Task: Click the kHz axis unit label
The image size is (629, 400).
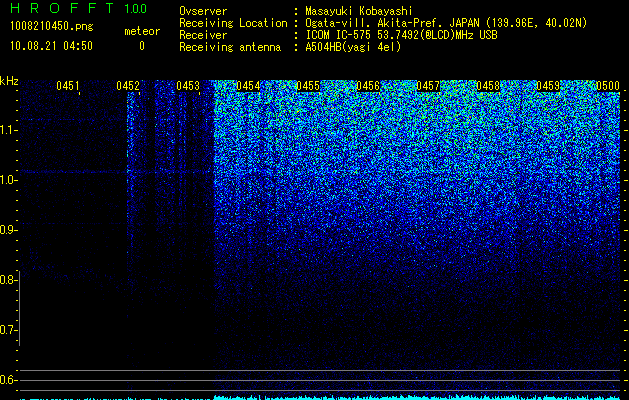Action: pos(9,81)
